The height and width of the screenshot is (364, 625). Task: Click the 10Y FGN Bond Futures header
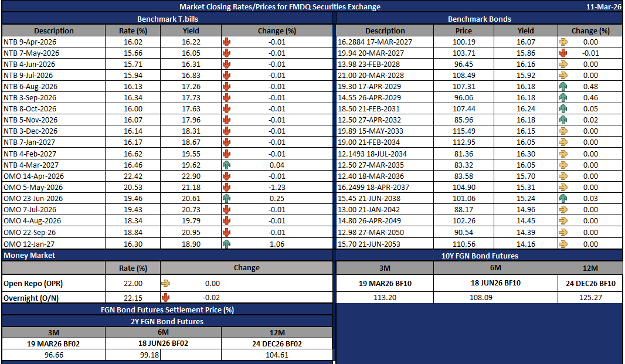point(480,256)
